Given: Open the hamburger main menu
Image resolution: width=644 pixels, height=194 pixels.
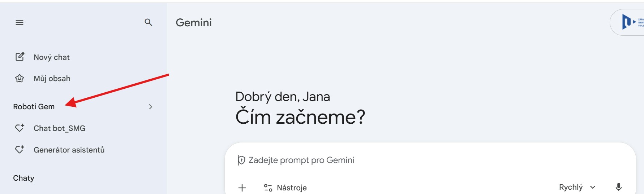Looking at the screenshot, I should point(20,22).
